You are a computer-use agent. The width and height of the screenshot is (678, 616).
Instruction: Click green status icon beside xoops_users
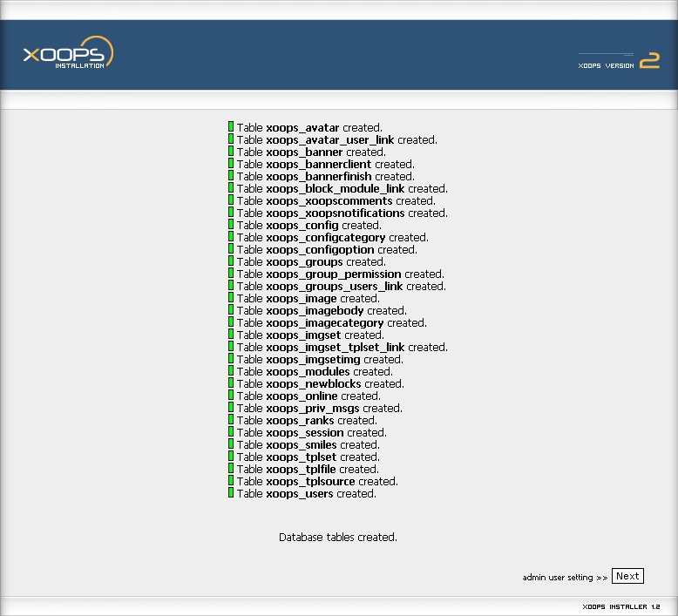pyautogui.click(x=231, y=492)
